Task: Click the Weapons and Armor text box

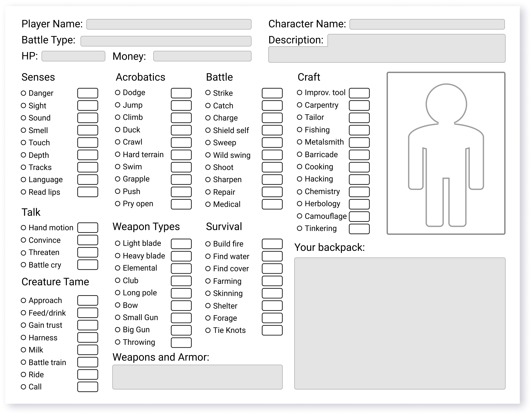Action: click(197, 377)
